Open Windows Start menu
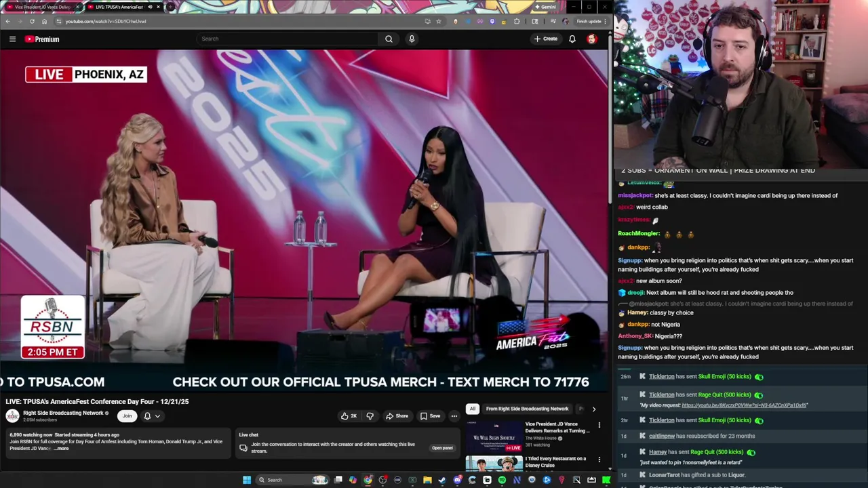The height and width of the screenshot is (488, 868). (x=247, y=480)
